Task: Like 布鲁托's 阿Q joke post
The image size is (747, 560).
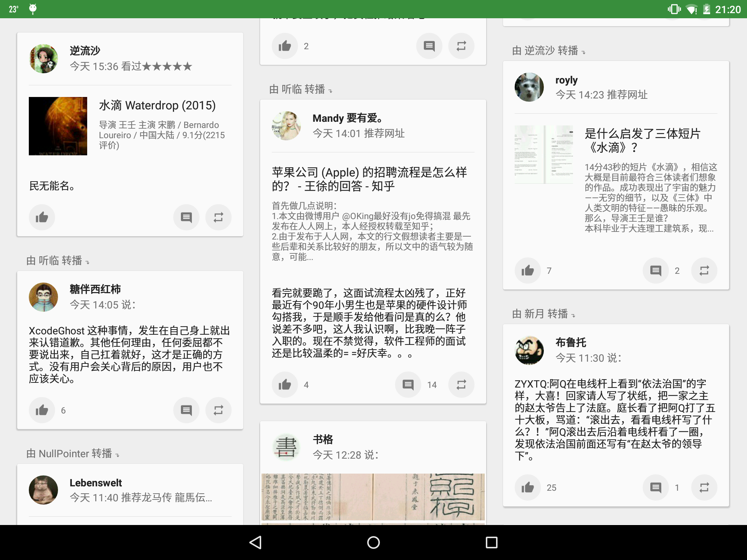Action: pyautogui.click(x=528, y=487)
